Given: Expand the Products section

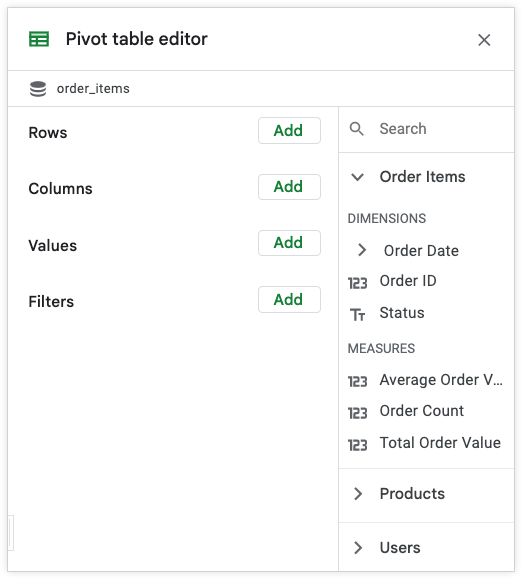Looking at the screenshot, I should (358, 493).
